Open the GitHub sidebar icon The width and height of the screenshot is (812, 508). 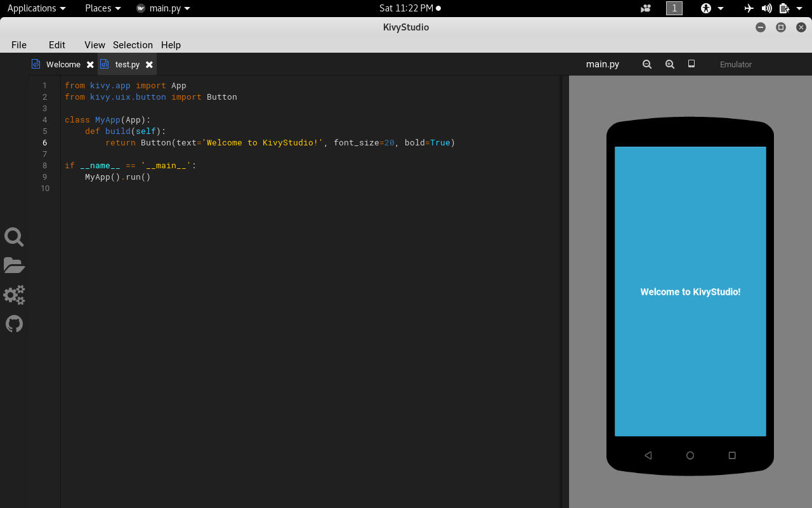[x=14, y=324]
